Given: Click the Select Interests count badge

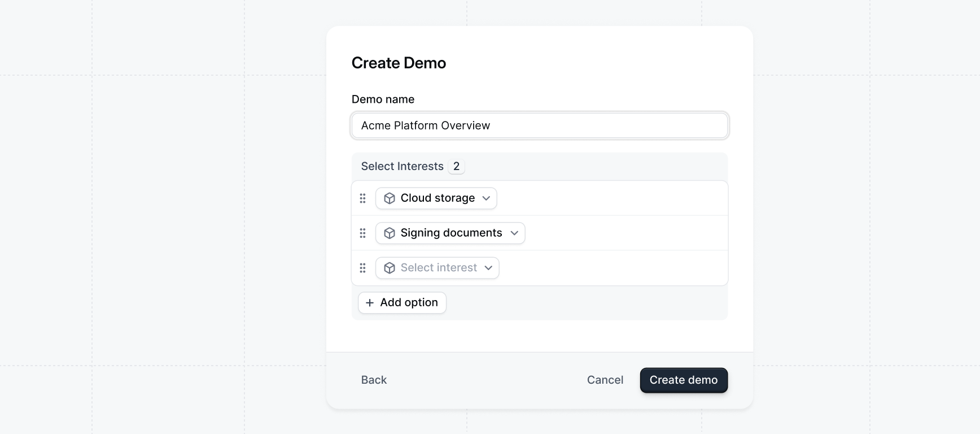Looking at the screenshot, I should [456, 167].
